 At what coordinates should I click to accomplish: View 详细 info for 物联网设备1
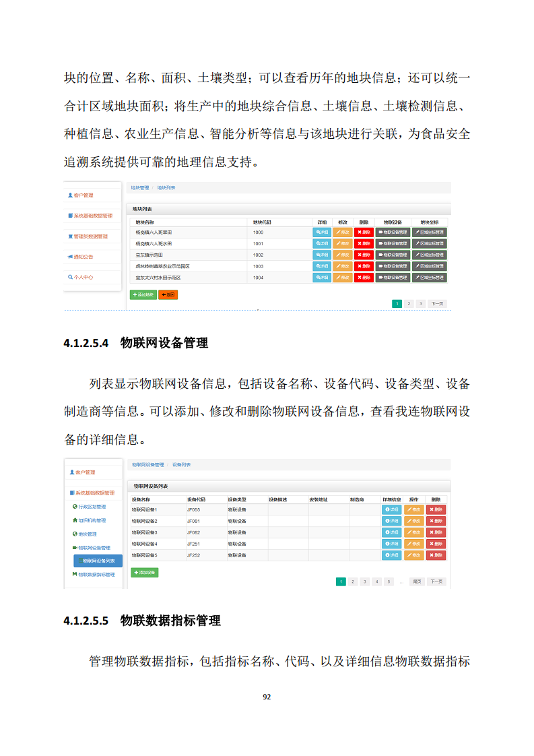click(x=391, y=509)
